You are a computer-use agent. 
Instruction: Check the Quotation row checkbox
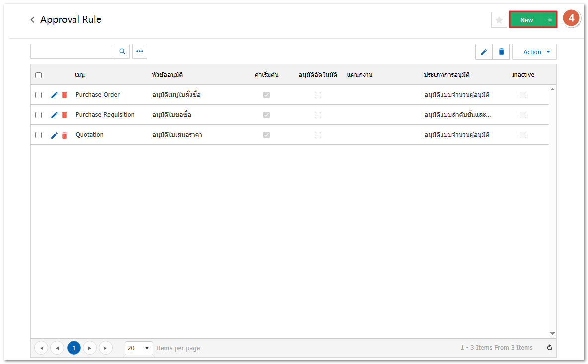tap(39, 135)
